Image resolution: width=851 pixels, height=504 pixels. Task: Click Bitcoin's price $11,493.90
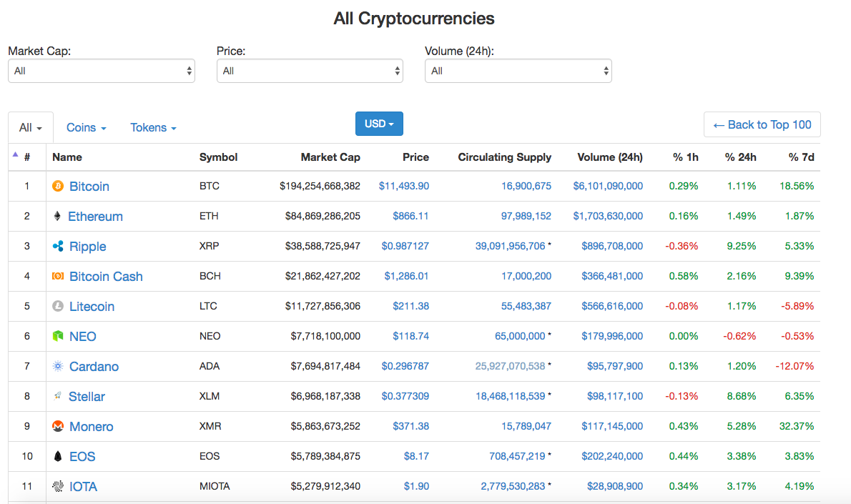coord(404,186)
